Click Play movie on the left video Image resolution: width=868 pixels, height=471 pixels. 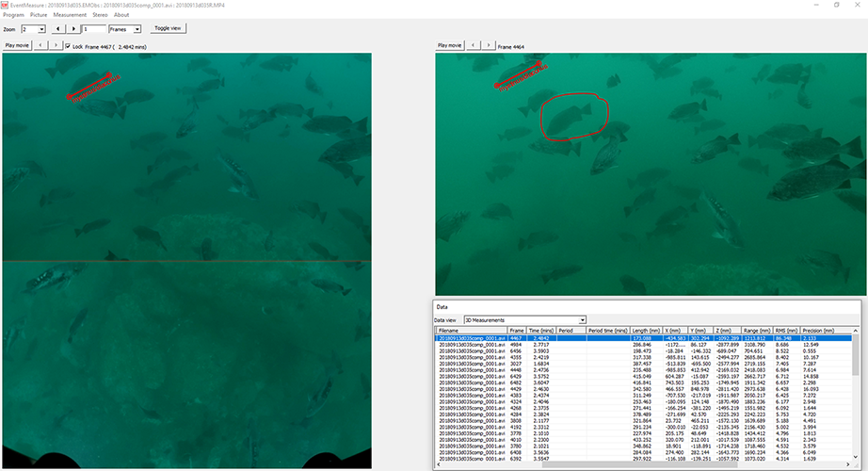(x=18, y=45)
